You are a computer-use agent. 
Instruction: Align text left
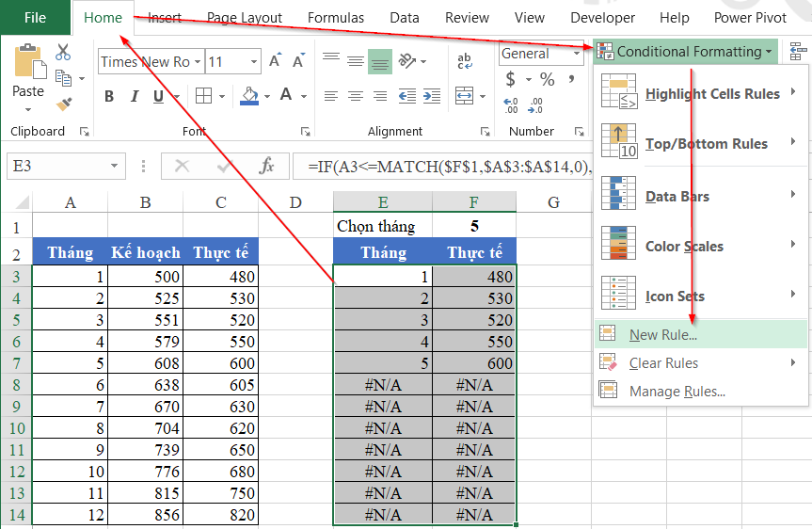(331, 96)
